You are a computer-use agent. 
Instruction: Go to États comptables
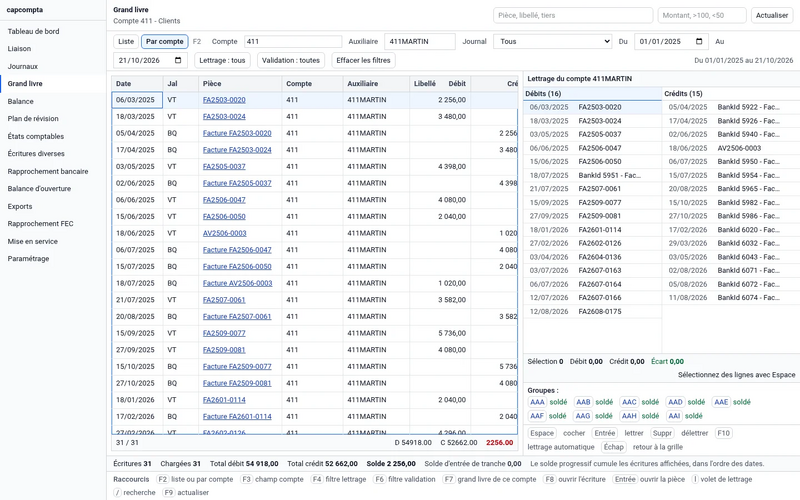click(x=36, y=136)
